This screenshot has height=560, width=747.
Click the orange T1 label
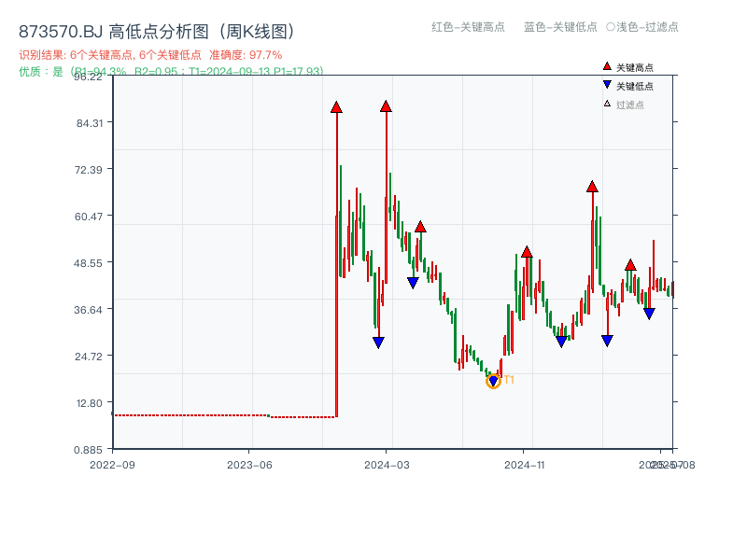(509, 380)
